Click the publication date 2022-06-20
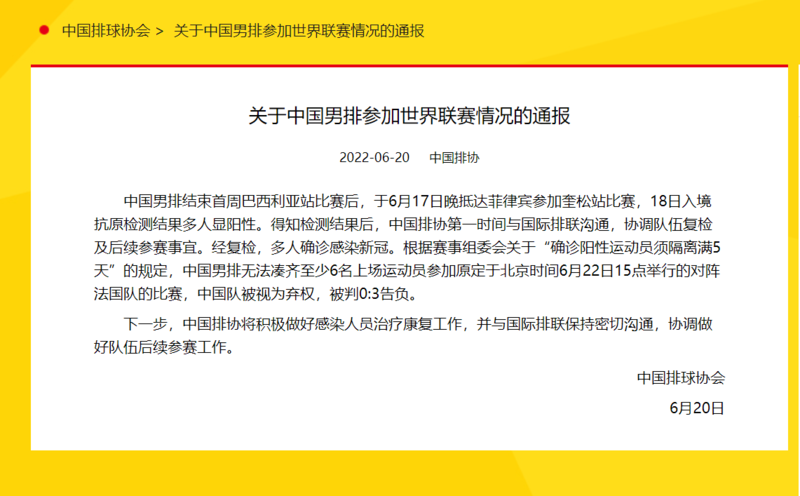The image size is (800, 496). click(x=374, y=158)
